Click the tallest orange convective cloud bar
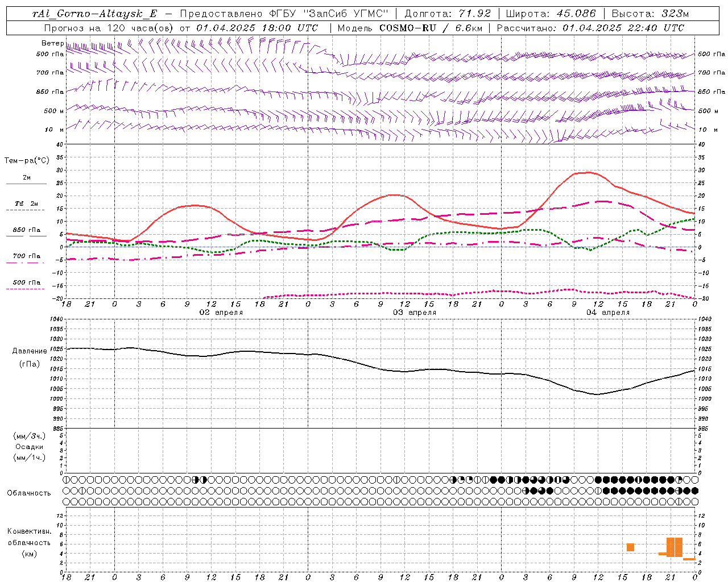The width and height of the screenshot is (728, 582). point(674,547)
